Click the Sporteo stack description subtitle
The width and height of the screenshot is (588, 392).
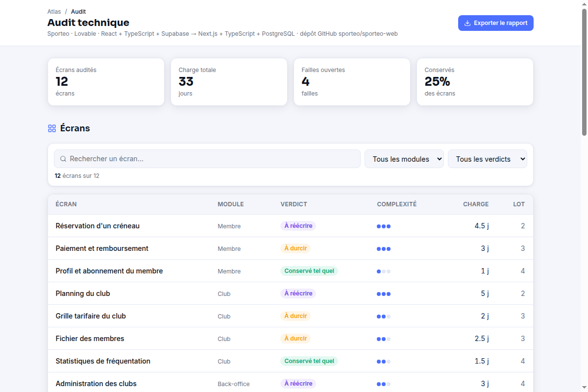coord(222,34)
